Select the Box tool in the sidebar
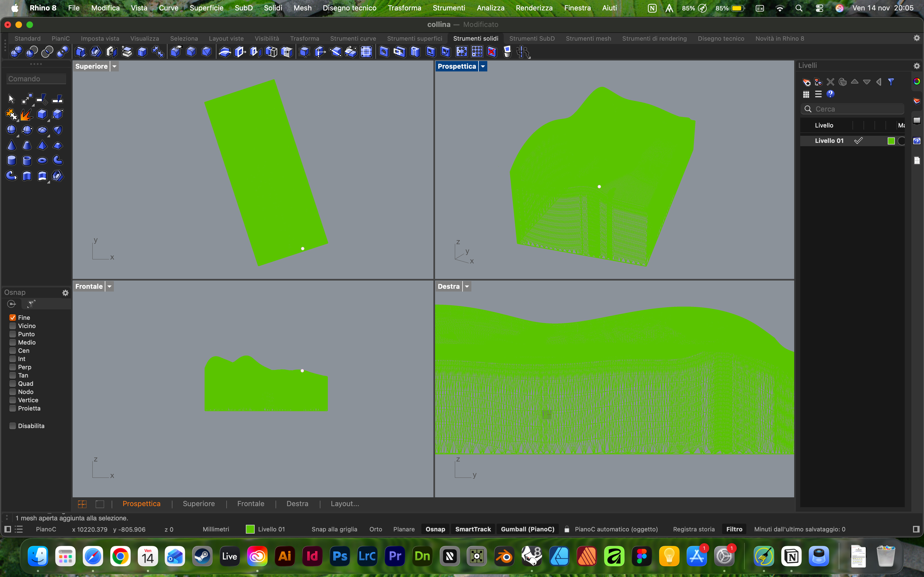The image size is (924, 577). (42, 114)
